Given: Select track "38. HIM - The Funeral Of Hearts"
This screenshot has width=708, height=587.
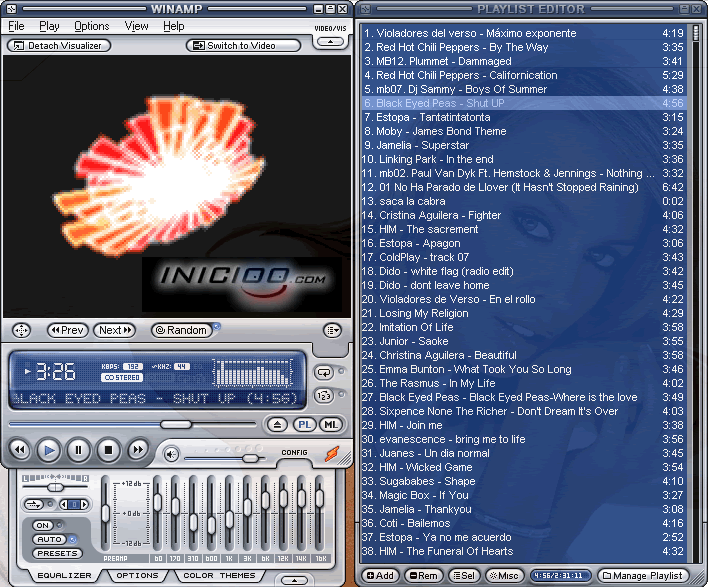Looking at the screenshot, I should point(524,551).
